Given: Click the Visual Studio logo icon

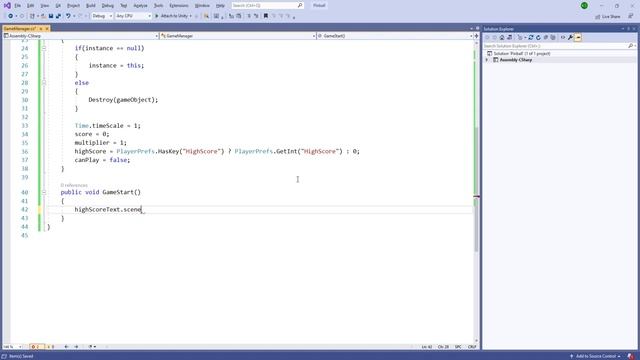Looking at the screenshot, I should pyautogui.click(x=7, y=5).
